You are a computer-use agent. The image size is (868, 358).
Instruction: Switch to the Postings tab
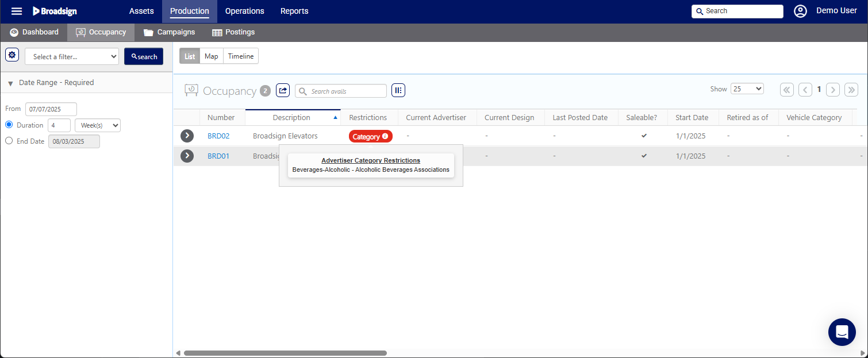pos(233,32)
